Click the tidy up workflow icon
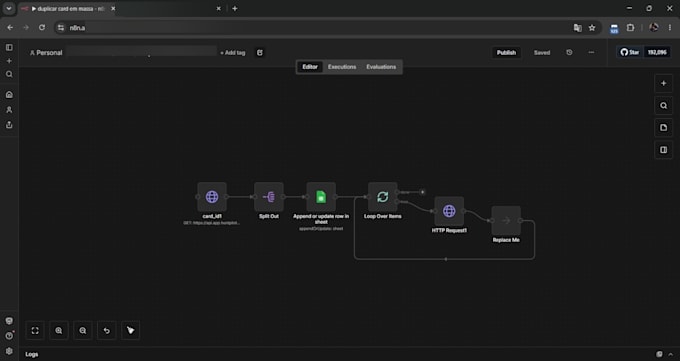Viewport: 680px width, 361px height. coord(131,331)
